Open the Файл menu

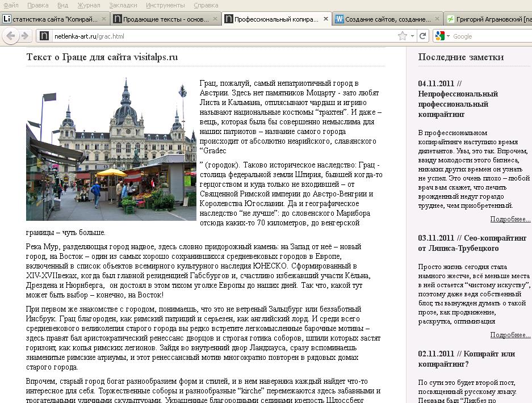click(11, 5)
